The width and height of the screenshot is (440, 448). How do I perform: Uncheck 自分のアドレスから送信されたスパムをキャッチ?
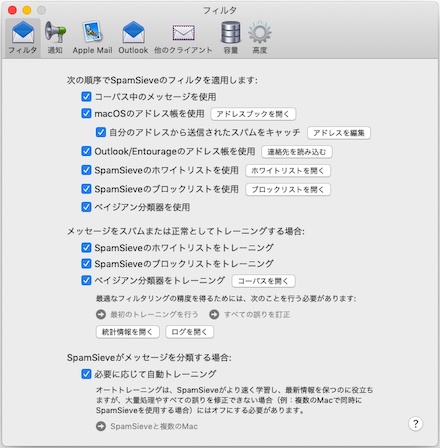(x=101, y=132)
